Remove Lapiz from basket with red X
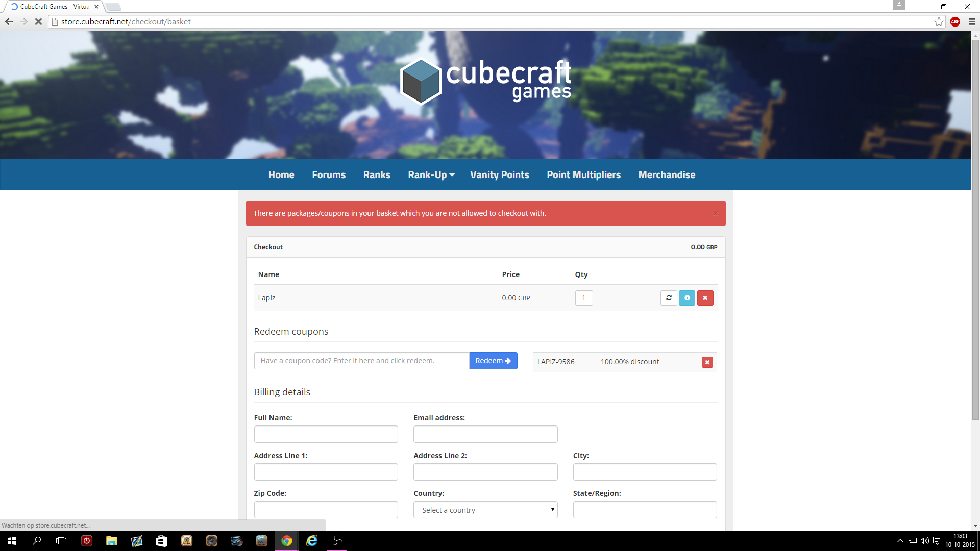Screen dimensions: 980x551 (705, 298)
